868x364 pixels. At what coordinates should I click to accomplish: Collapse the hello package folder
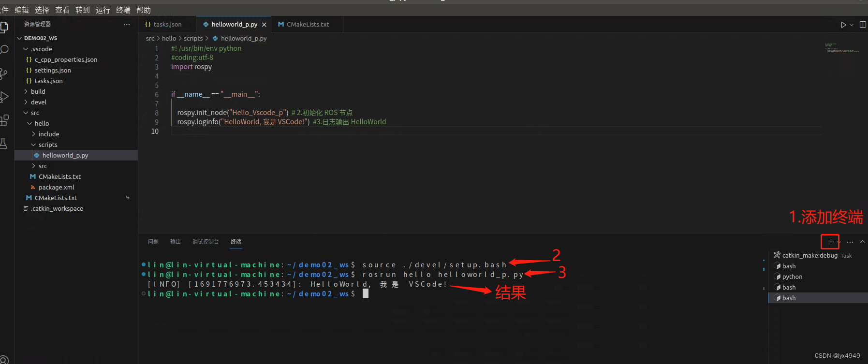pyautogui.click(x=76, y=123)
